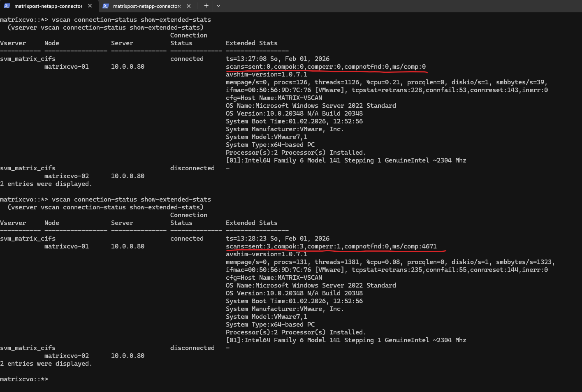Click the smbbytes/s=1323 value
The image size is (582, 392).
[x=525, y=262]
